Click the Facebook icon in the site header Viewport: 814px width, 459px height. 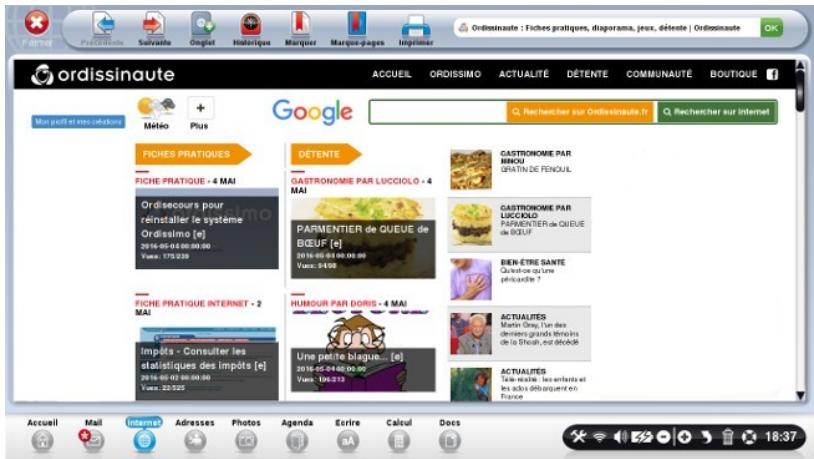pyautogui.click(x=772, y=74)
